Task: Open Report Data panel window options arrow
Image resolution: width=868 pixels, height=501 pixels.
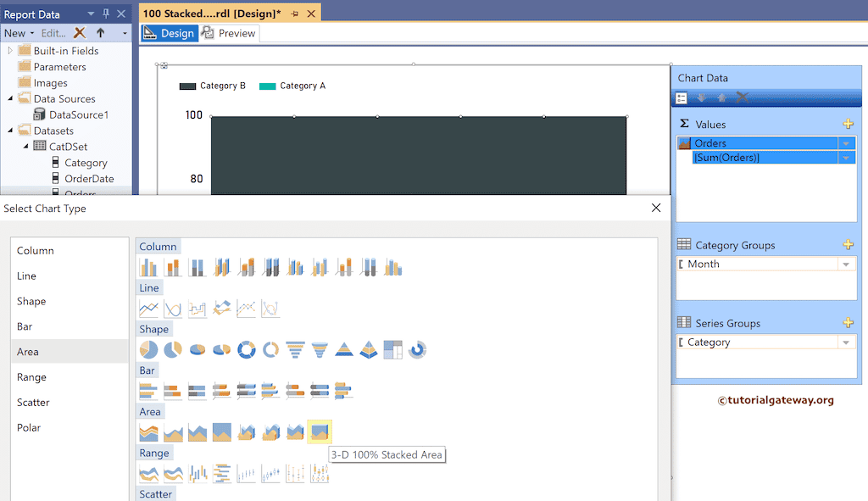Action: pos(91,14)
